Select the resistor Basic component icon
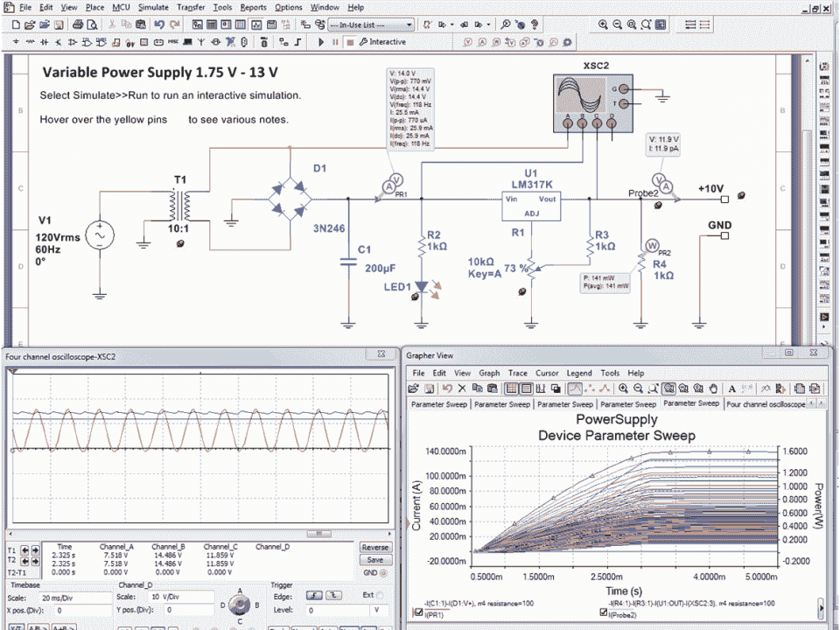The height and width of the screenshot is (630, 840). (x=30, y=42)
